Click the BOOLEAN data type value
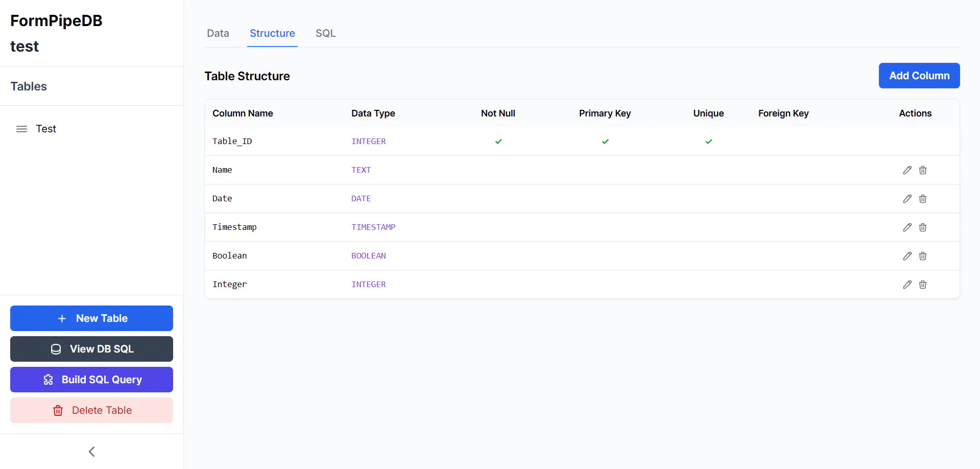Screen dimensions: 980x469 (369, 256)
